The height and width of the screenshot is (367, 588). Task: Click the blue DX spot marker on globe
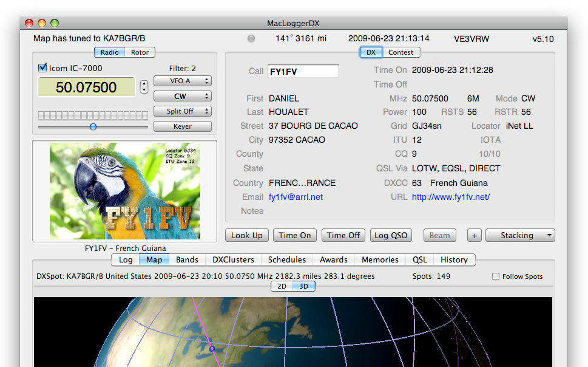tap(212, 349)
